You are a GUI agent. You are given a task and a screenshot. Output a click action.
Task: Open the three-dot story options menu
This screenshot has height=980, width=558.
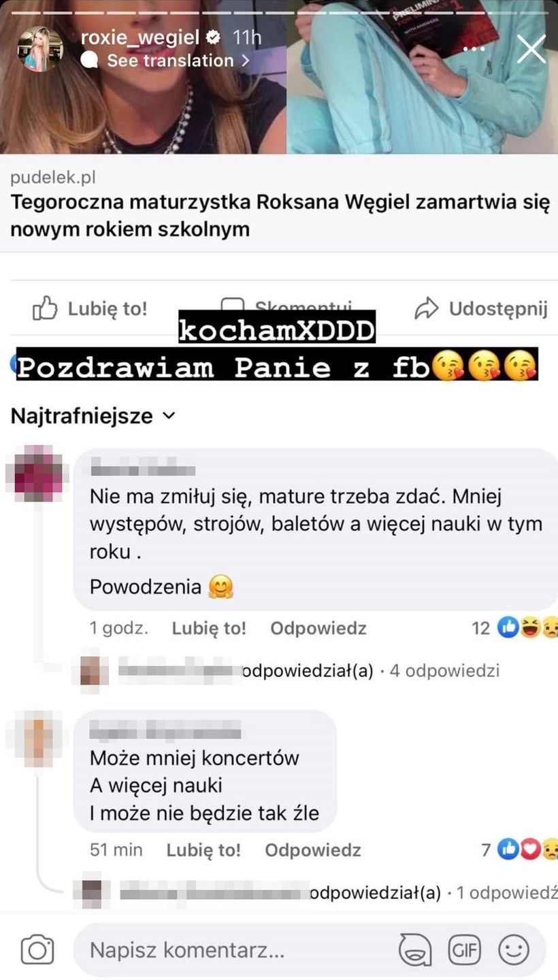coord(474,49)
